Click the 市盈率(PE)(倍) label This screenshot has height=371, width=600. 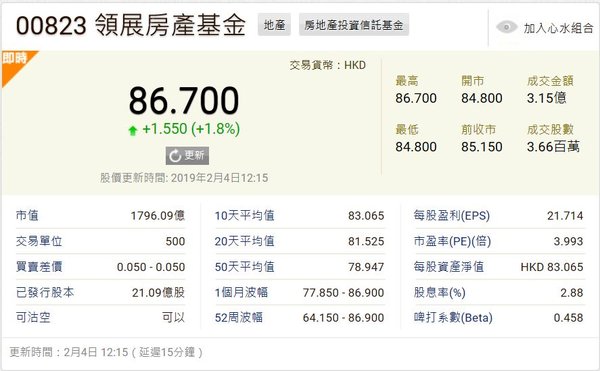452,241
